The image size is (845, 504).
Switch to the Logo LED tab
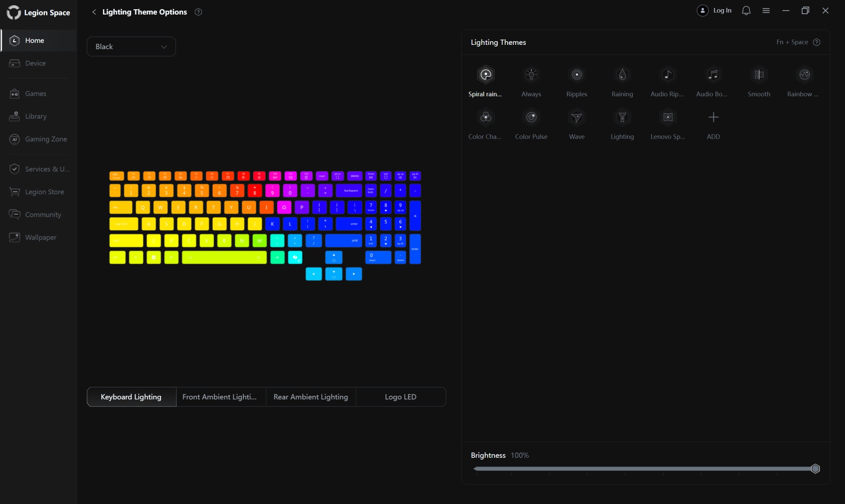click(400, 397)
